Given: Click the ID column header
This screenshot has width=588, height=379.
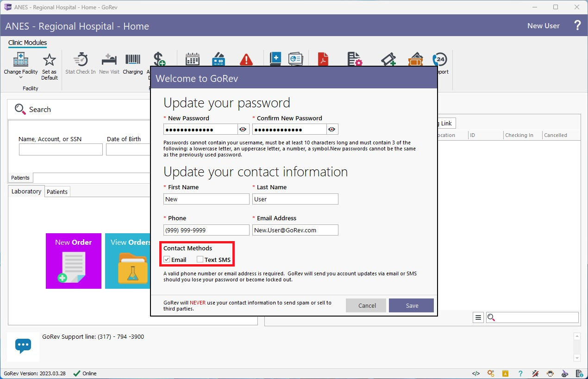Looking at the screenshot, I should coord(485,135).
